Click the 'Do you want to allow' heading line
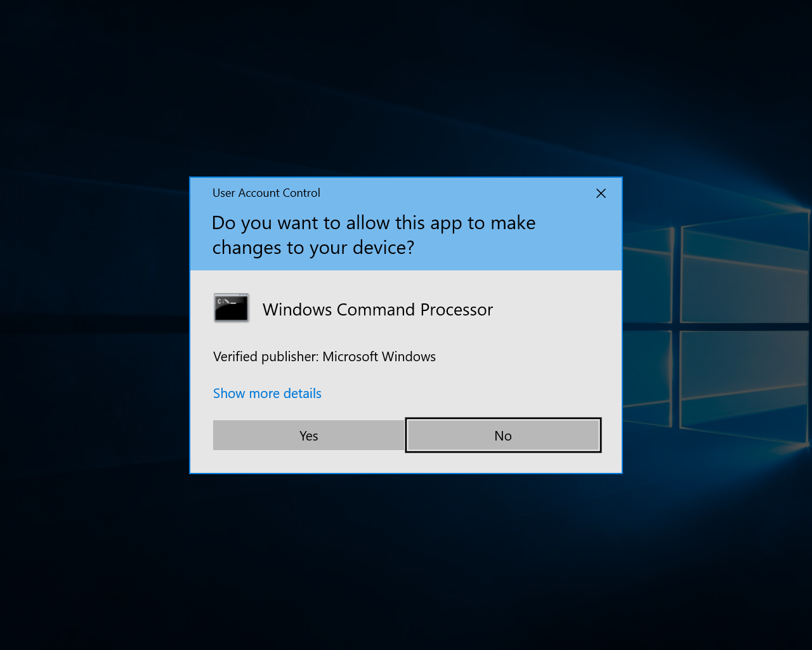Screen dimensions: 812x650 374,223
